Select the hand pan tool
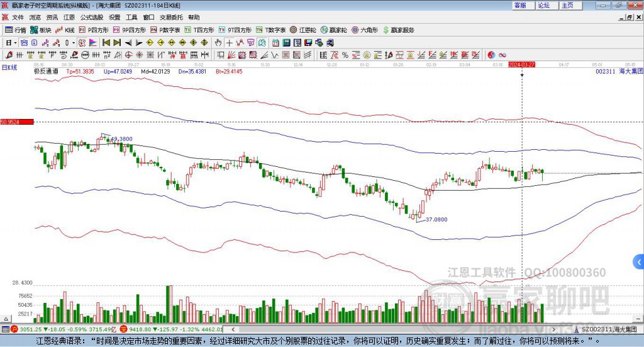 click(218, 43)
